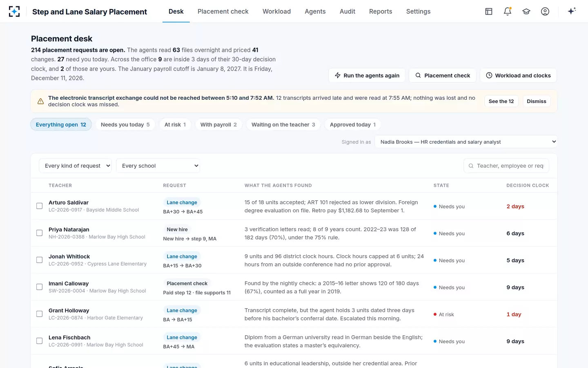The width and height of the screenshot is (588, 368).
Task: Tick the checkbox for Priya Natarajan
Action: pyautogui.click(x=39, y=233)
